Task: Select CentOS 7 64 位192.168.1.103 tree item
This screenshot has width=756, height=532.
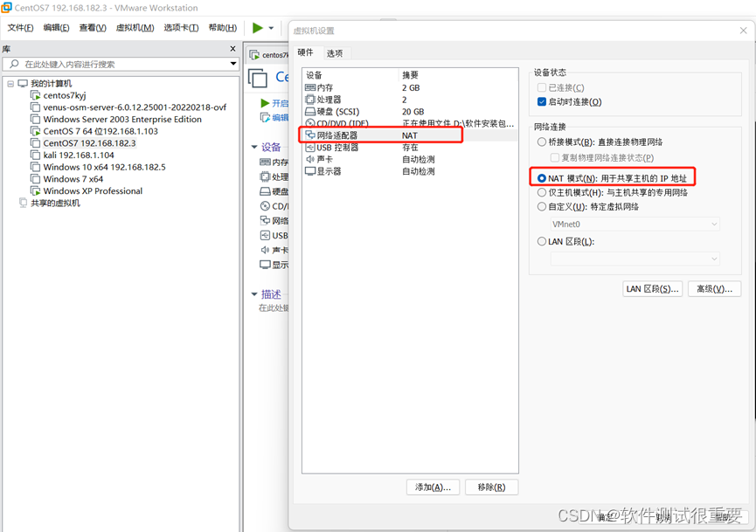Action: [x=101, y=131]
